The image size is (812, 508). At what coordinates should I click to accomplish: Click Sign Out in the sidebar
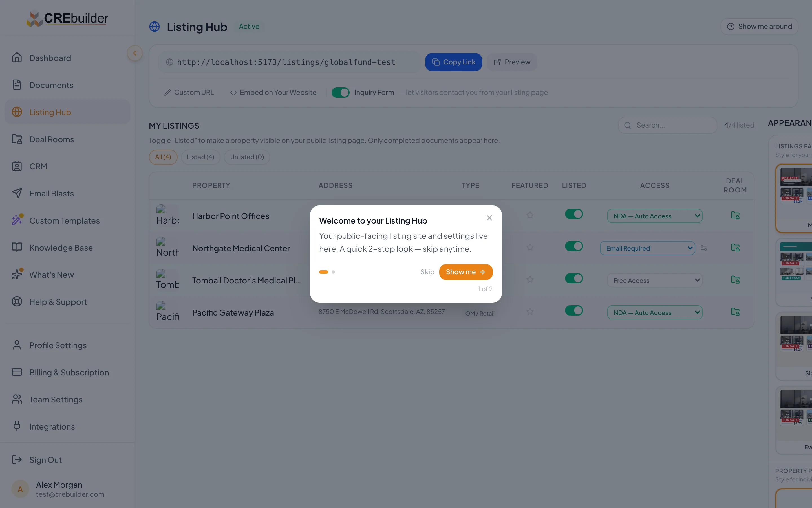67,460
